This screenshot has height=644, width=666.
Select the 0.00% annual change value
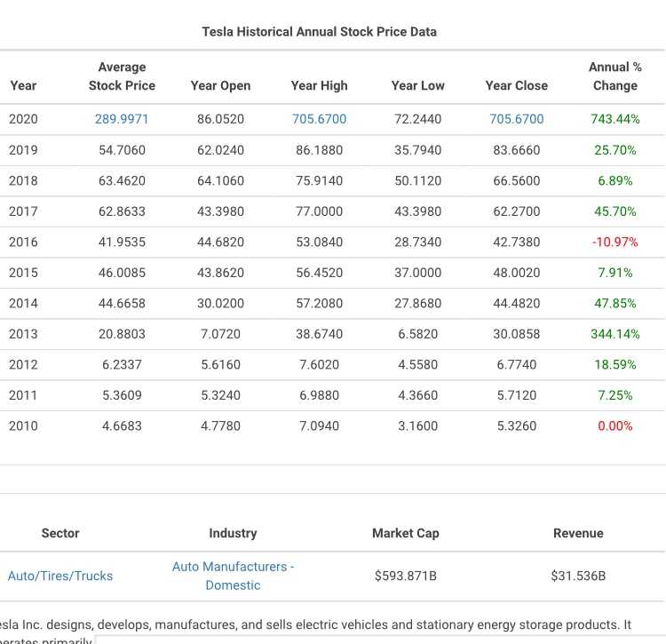pyautogui.click(x=615, y=425)
